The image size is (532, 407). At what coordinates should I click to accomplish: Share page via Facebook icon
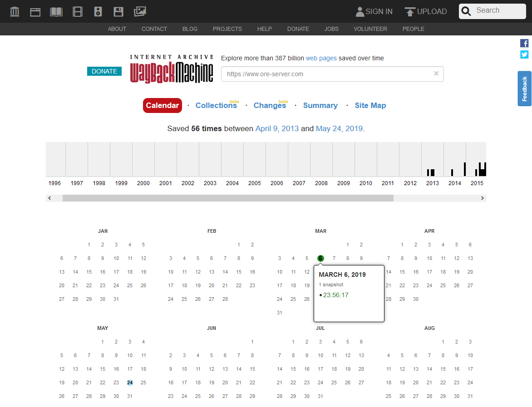click(x=524, y=44)
